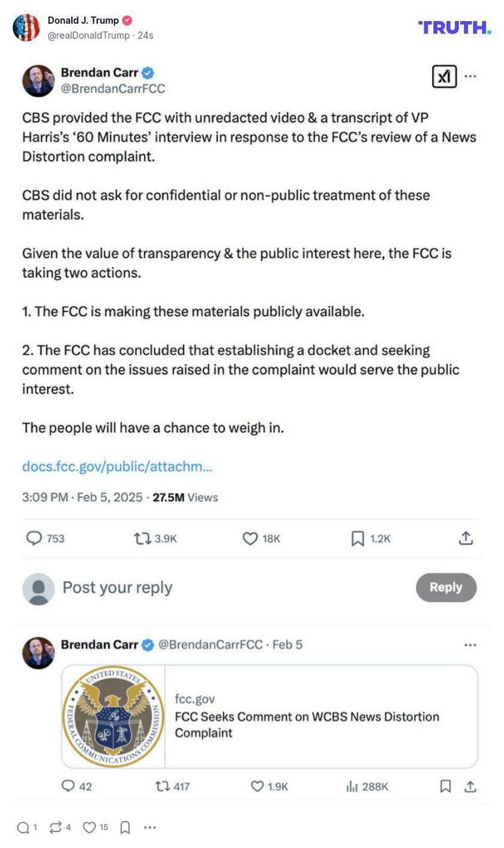Screen dimensions: 504x848
Task: Like the post with 18K likes
Action: (x=250, y=538)
